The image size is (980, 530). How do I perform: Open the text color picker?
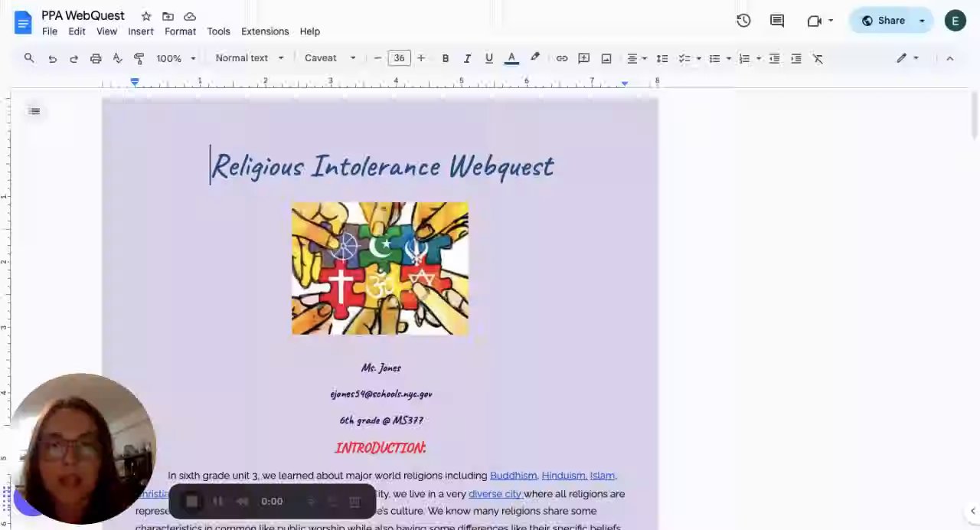[x=511, y=58]
